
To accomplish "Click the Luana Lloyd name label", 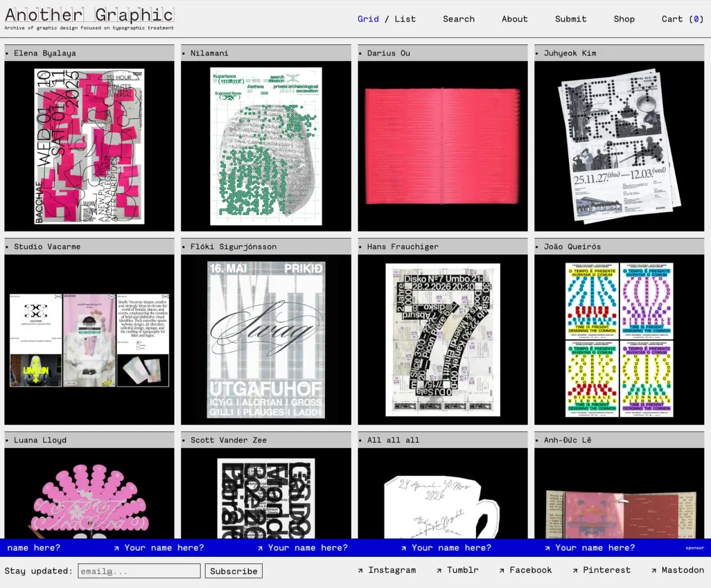I will (x=40, y=440).
